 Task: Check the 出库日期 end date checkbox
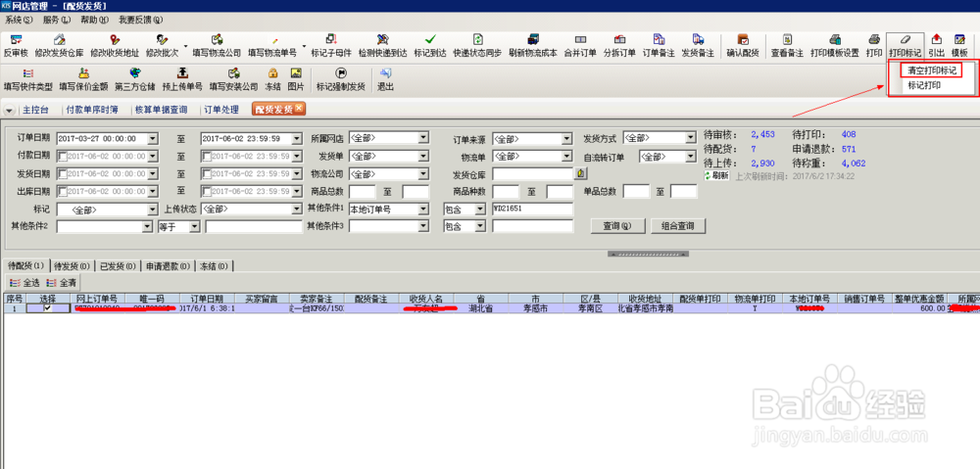coord(207,191)
